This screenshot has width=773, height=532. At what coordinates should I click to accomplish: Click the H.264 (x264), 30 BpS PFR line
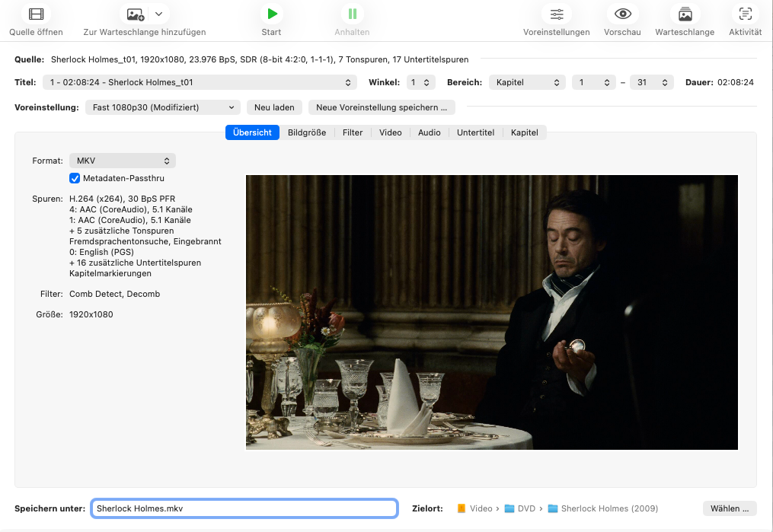click(x=123, y=199)
